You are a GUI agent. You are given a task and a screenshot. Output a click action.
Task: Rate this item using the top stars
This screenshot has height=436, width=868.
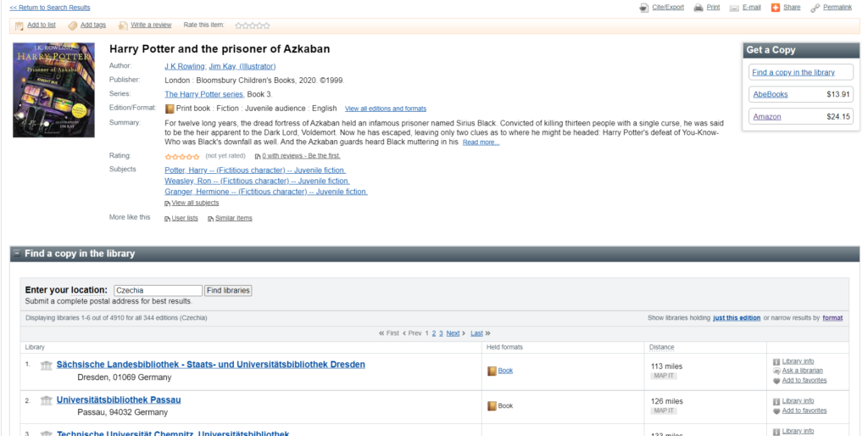(253, 25)
